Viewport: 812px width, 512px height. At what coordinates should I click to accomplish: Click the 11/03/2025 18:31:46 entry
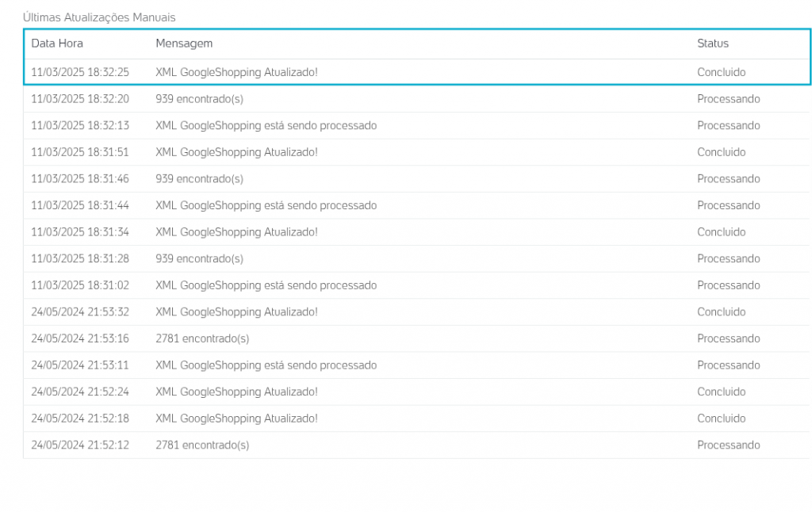pos(417,179)
